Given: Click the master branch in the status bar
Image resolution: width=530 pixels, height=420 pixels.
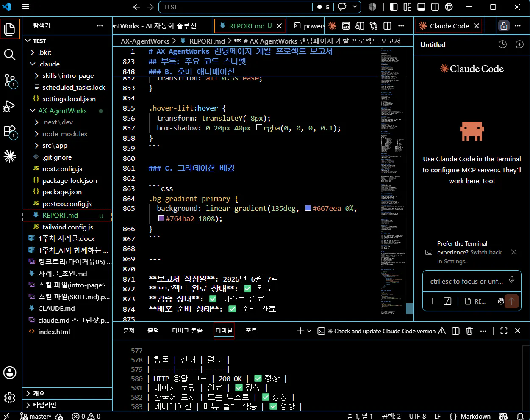Looking at the screenshot, I should pyautogui.click(x=36, y=416).
